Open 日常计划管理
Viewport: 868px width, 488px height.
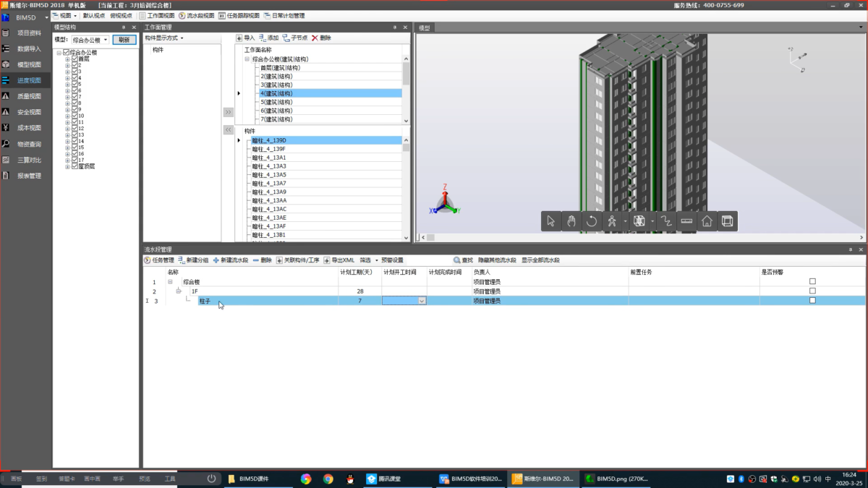284,15
